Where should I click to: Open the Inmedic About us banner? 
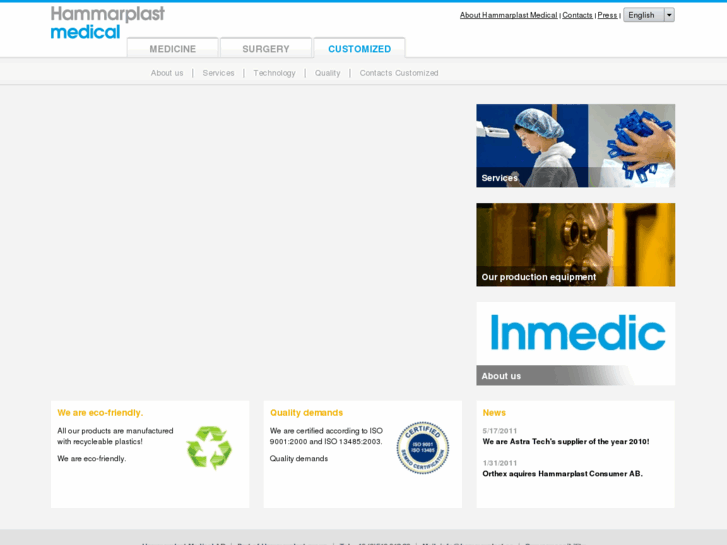click(x=575, y=344)
